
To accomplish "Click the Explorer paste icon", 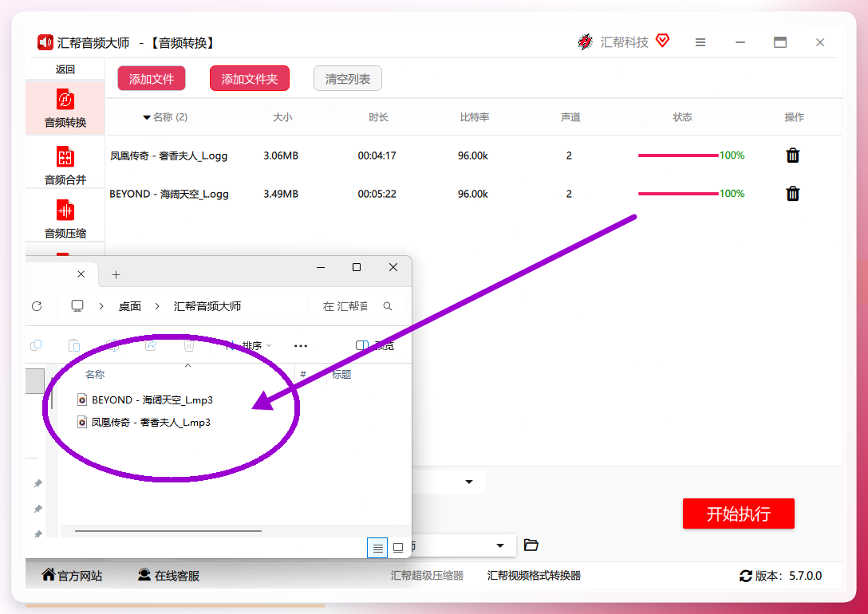I will click(73, 345).
